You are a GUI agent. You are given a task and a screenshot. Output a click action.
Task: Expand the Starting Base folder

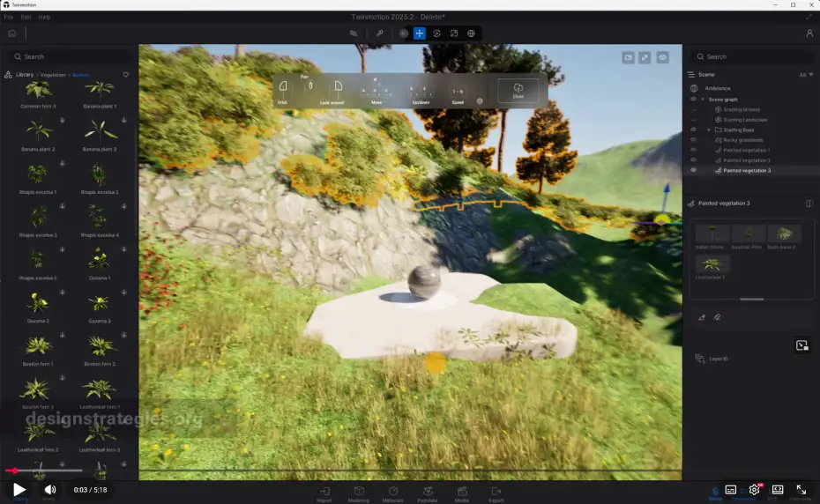coord(709,130)
